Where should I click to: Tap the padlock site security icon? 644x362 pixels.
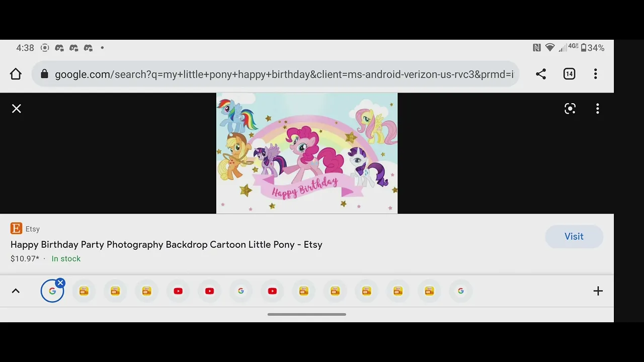point(44,74)
